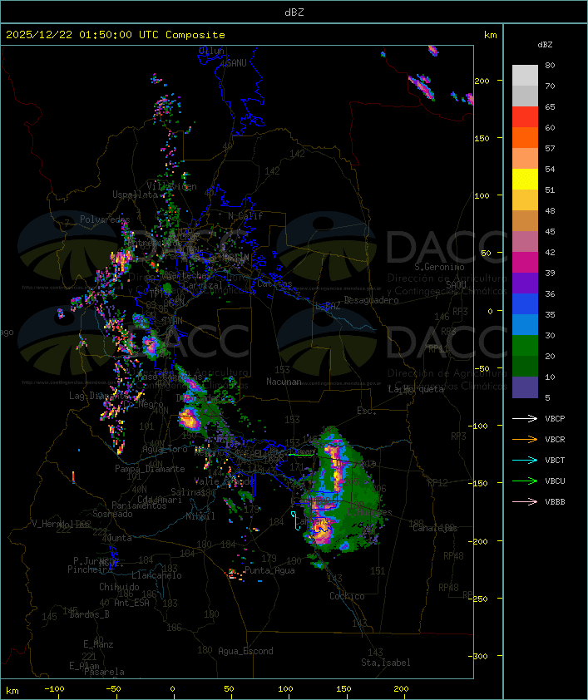
Task: Click the Agua_Escond place label
Action: click(245, 651)
